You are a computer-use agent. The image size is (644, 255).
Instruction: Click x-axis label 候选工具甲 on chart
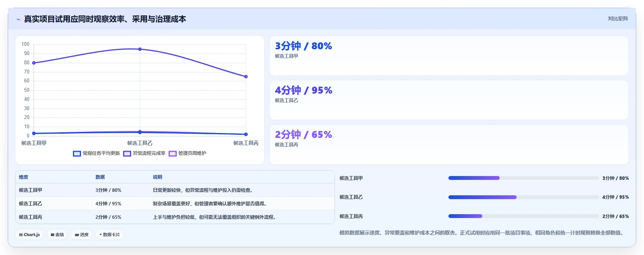tap(34, 143)
